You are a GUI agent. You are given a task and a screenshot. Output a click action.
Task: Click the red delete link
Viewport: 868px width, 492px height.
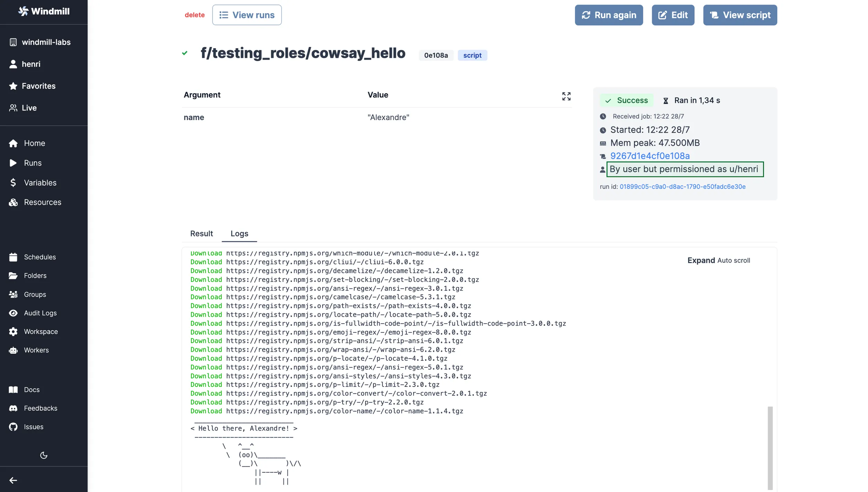pos(194,15)
